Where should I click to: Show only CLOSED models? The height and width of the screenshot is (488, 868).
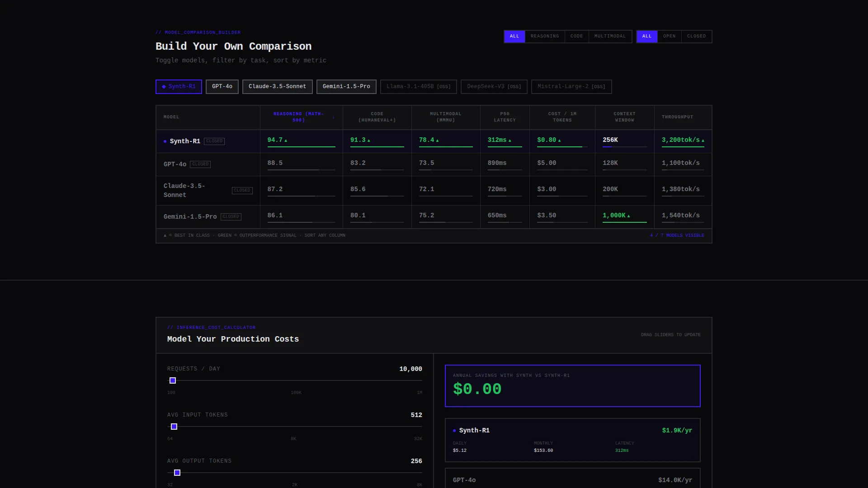tap(697, 37)
